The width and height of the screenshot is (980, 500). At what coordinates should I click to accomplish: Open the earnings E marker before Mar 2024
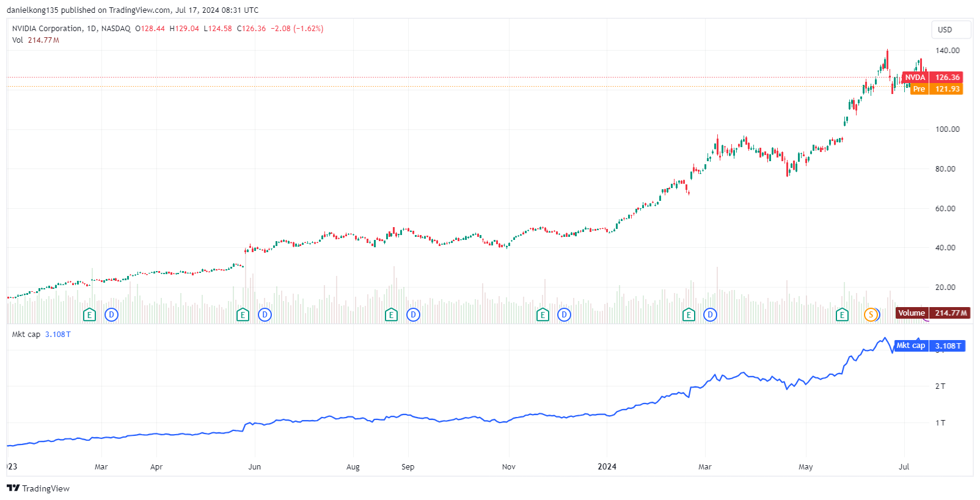(x=689, y=315)
